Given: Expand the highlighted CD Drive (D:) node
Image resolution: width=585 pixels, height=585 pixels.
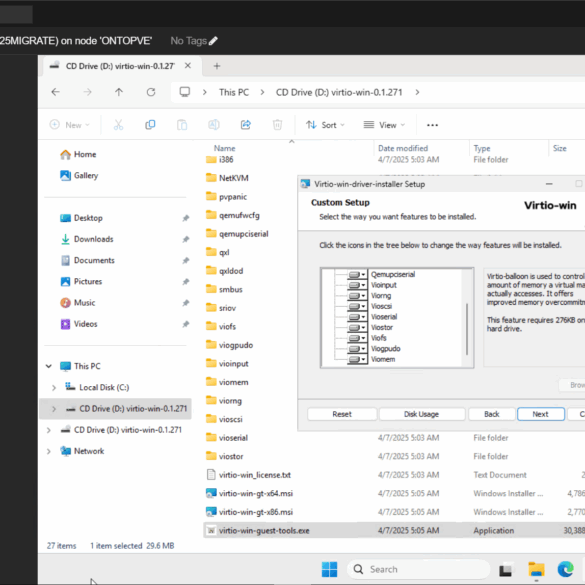Looking at the screenshot, I should pos(54,409).
